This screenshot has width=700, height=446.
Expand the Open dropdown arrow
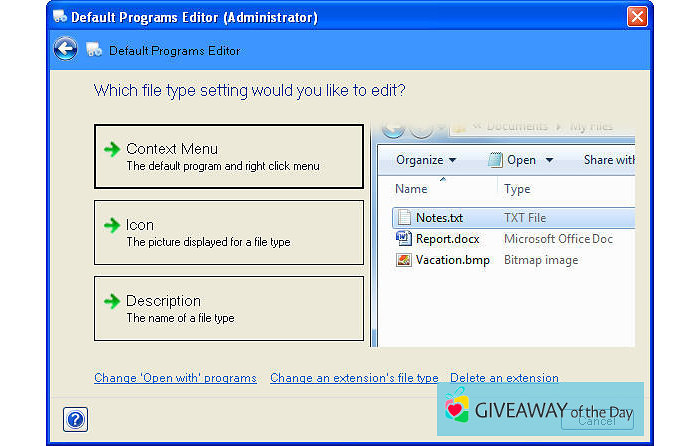coord(550,160)
